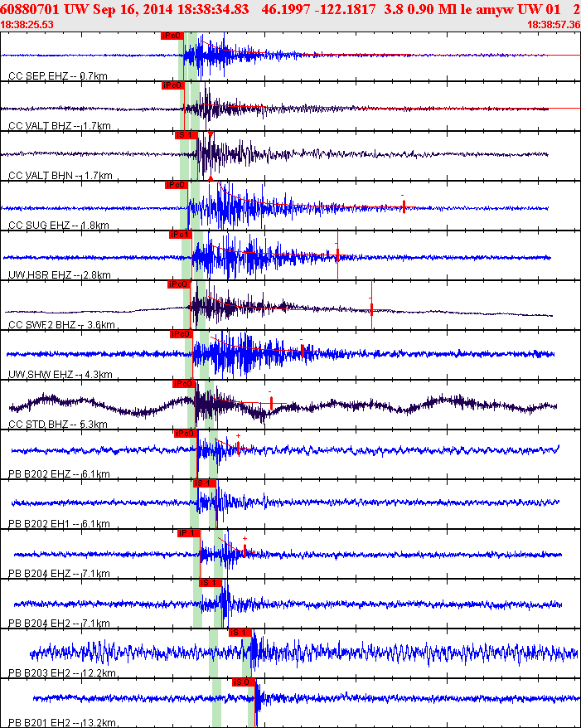Select the red coda end marker on CC SWF2 BHZ
This screenshot has width=581, height=728.
point(371,308)
